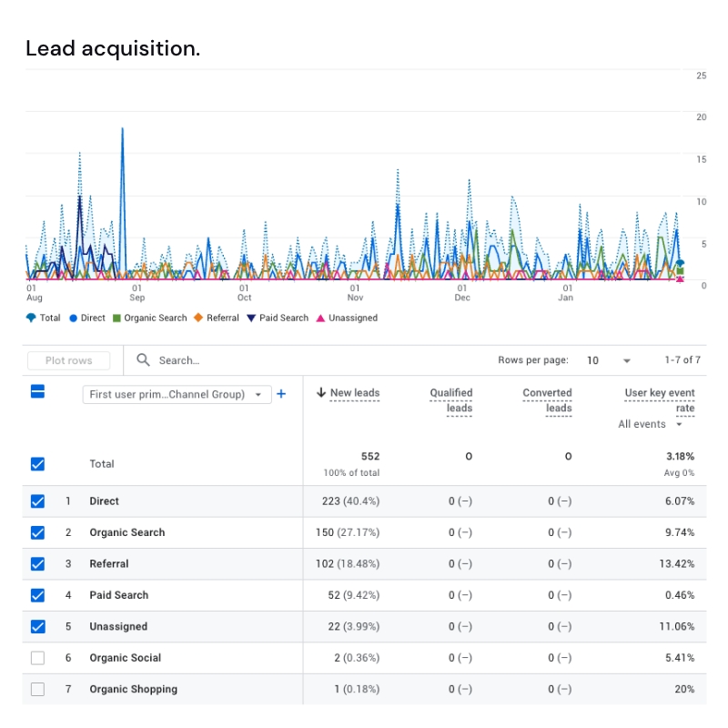Click the Plot rows button
The height and width of the screenshot is (728, 728).
(x=68, y=360)
